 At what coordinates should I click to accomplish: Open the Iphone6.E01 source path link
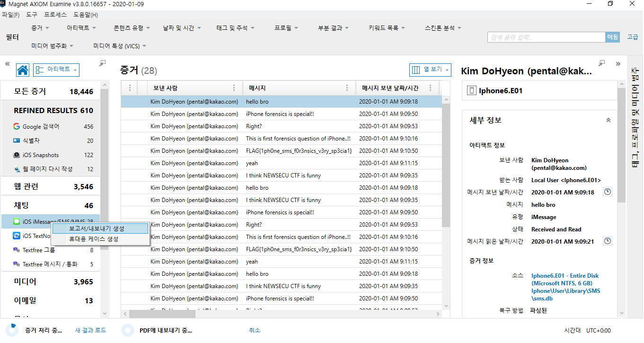pos(565,287)
